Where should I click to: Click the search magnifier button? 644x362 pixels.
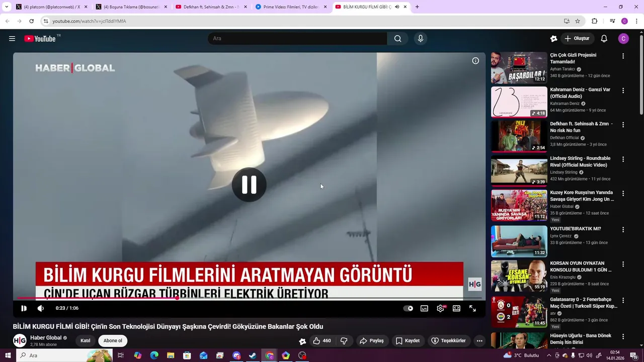coord(397,39)
